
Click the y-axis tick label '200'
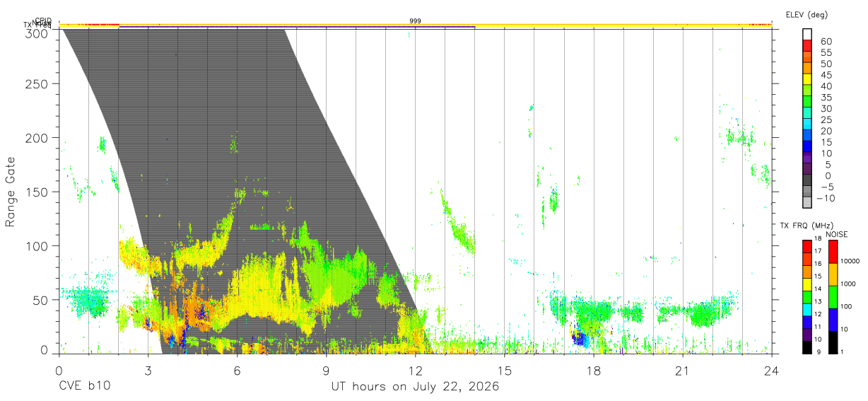click(x=37, y=138)
